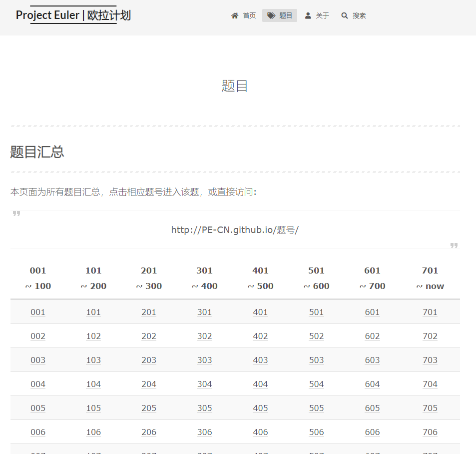The image size is (476, 454).
Task: Open problem 101 link
Action: (x=93, y=312)
